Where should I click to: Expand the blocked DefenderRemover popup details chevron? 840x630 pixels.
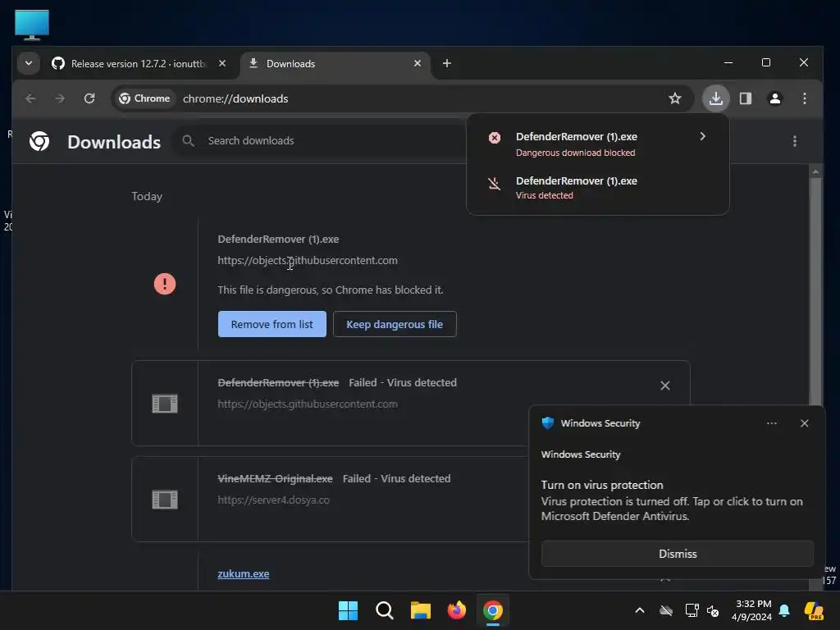pyautogui.click(x=702, y=137)
